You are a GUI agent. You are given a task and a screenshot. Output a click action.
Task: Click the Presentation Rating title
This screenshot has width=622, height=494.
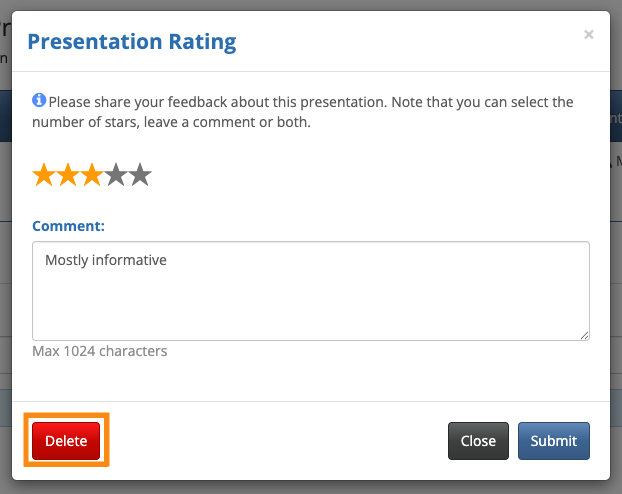[x=131, y=42]
